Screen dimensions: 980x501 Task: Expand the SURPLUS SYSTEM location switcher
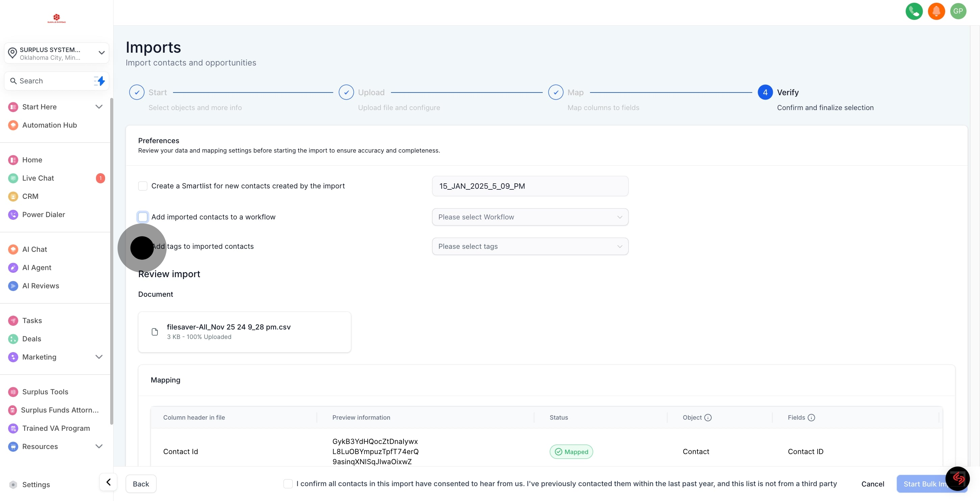(56, 53)
